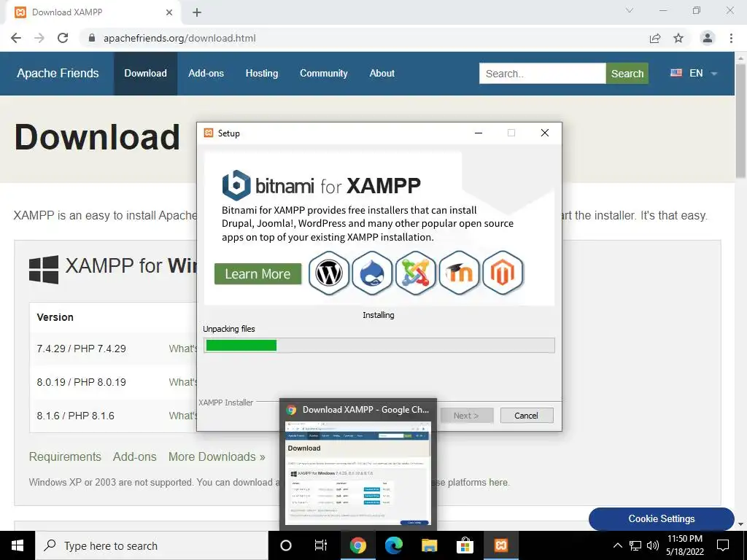Image resolution: width=747 pixels, height=560 pixels.
Task: Cancel the XAMPP installation
Action: pyautogui.click(x=527, y=415)
